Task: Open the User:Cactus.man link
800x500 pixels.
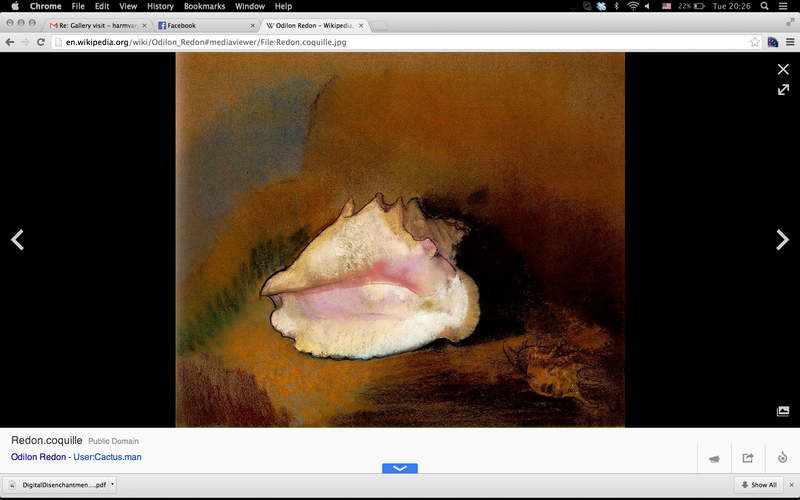Action: 107,457
